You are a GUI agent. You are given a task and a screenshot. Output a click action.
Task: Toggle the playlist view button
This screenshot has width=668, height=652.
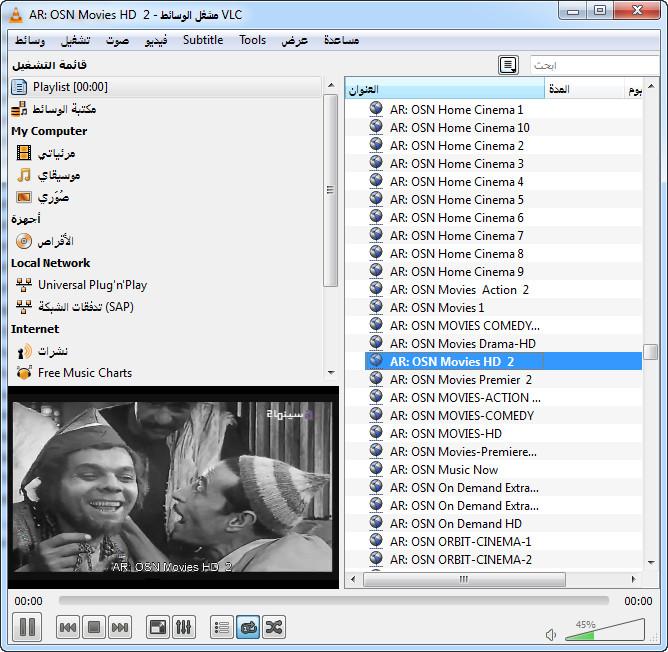pyautogui.click(x=222, y=627)
